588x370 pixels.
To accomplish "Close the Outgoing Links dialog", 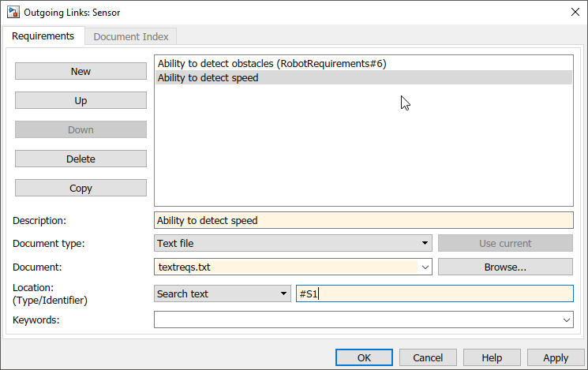I will pos(573,13).
